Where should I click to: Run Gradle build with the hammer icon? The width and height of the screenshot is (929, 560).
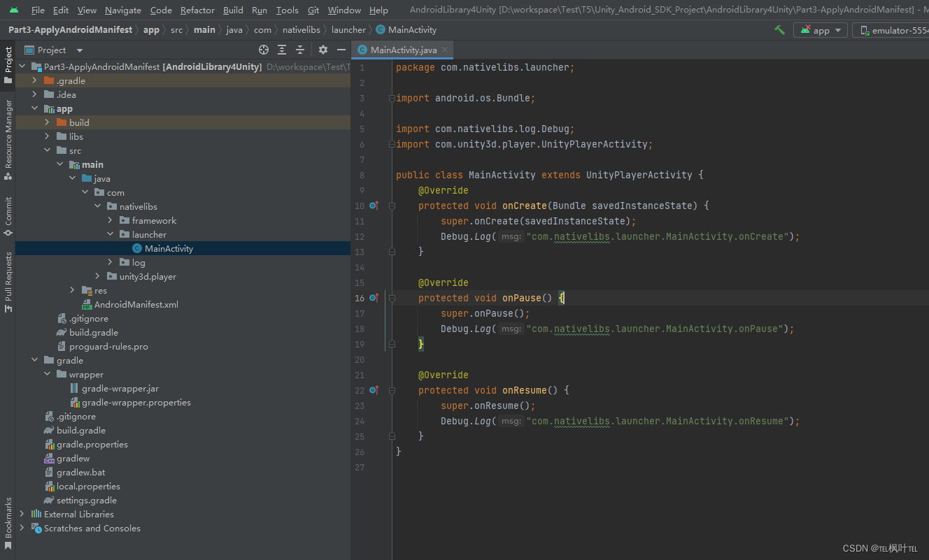[779, 30]
